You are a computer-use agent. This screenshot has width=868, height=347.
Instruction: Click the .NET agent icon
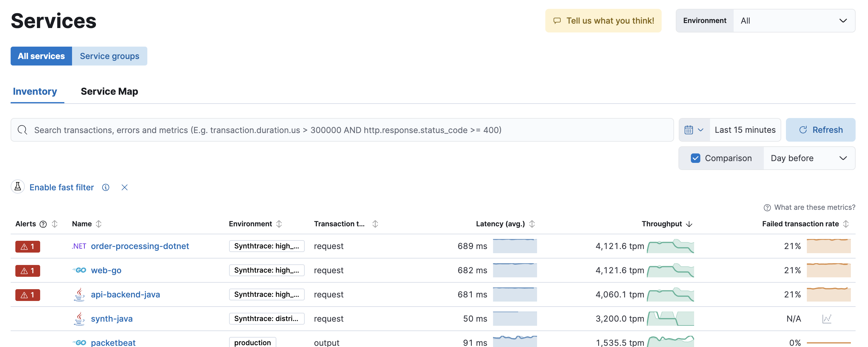click(79, 246)
